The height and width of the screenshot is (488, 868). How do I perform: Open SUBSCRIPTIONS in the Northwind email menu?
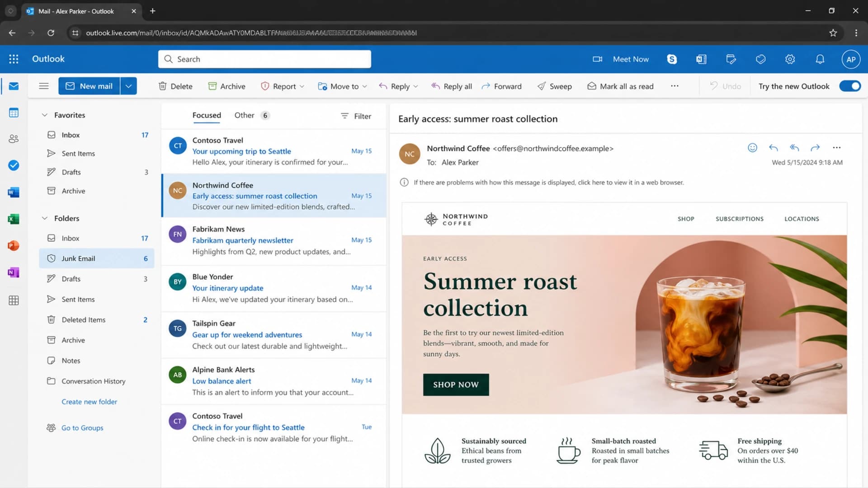point(739,219)
